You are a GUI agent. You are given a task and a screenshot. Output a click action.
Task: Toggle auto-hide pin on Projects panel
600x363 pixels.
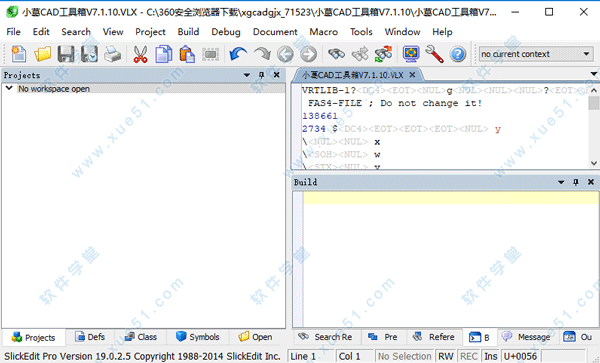[x=262, y=75]
